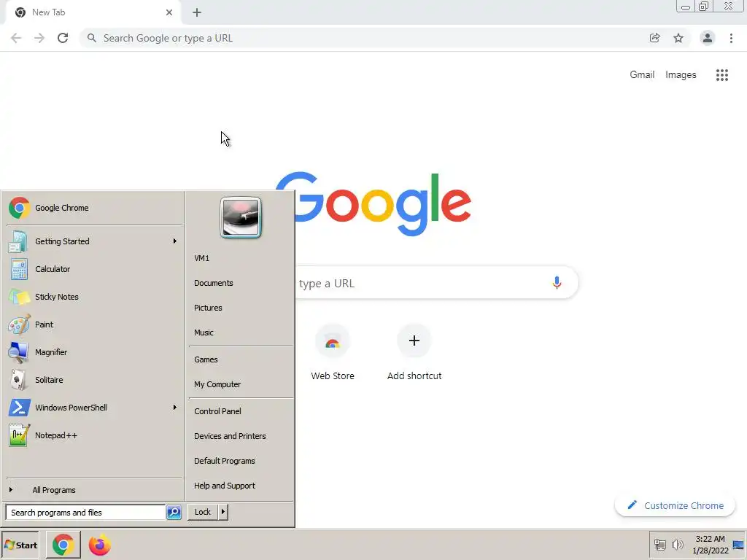The image size is (747, 560).
Task: Open a new tab with the plus button
Action: click(197, 12)
